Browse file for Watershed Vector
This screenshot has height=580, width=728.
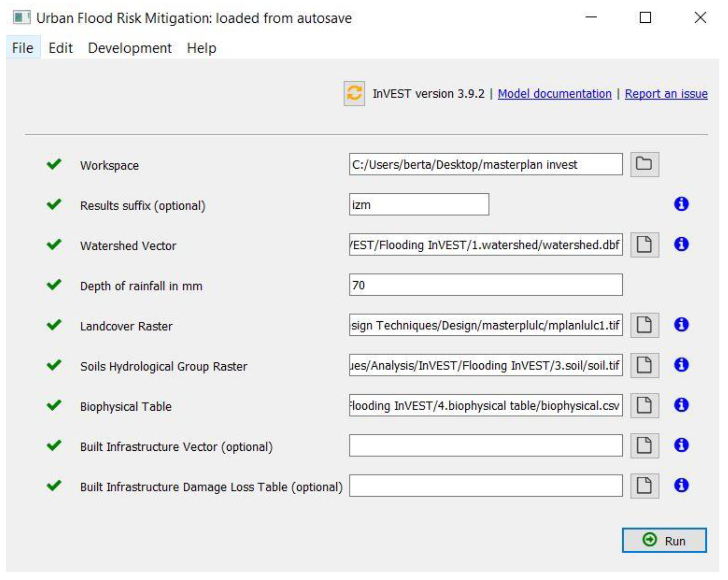coord(644,245)
